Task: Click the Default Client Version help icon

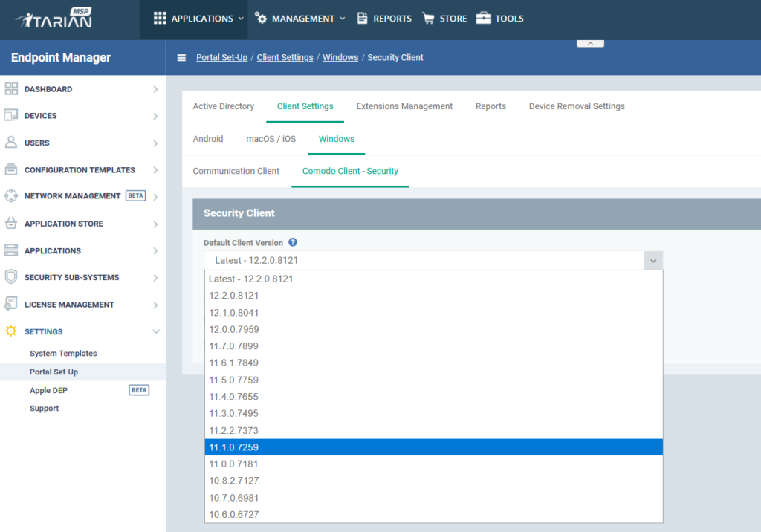Action: pos(293,242)
